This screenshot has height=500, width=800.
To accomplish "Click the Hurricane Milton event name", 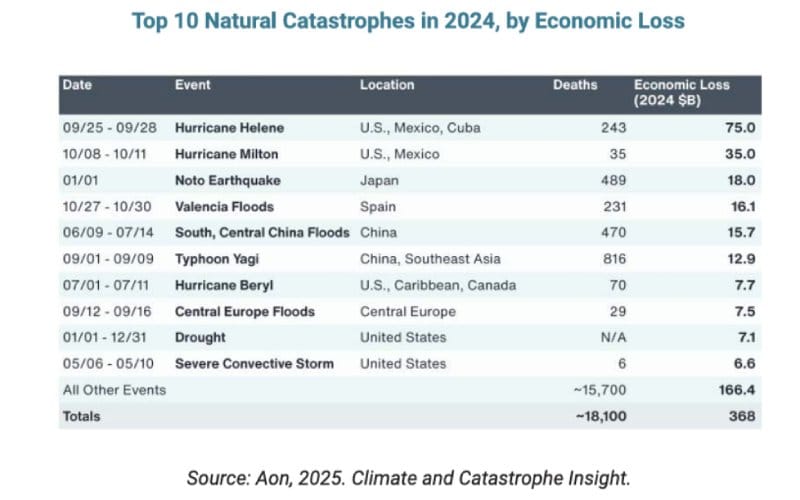I will (x=228, y=154).
